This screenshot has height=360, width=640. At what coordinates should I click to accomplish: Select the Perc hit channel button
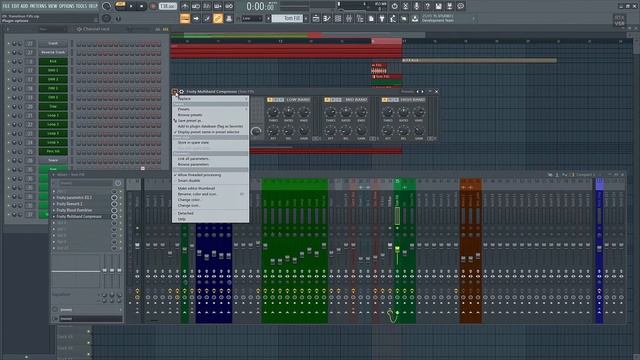(53, 151)
